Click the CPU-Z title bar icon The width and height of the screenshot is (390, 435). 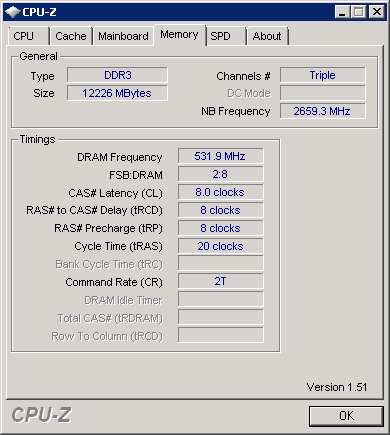coord(13,12)
